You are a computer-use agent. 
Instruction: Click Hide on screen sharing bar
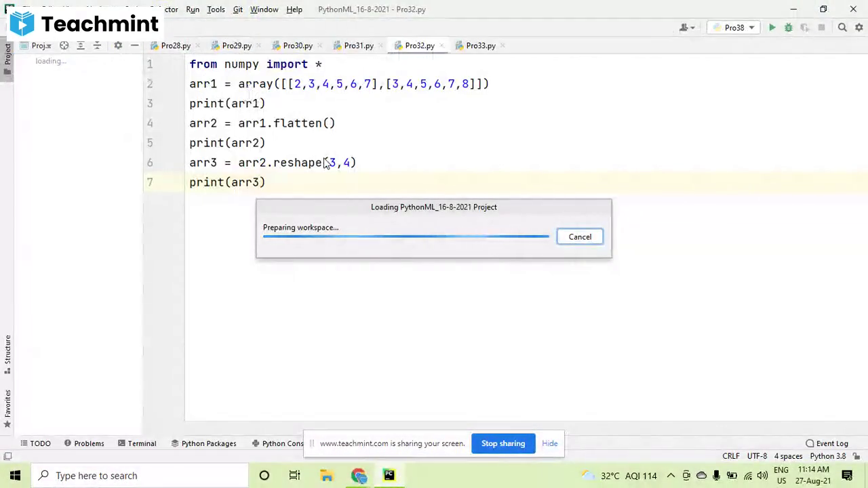[549, 443]
